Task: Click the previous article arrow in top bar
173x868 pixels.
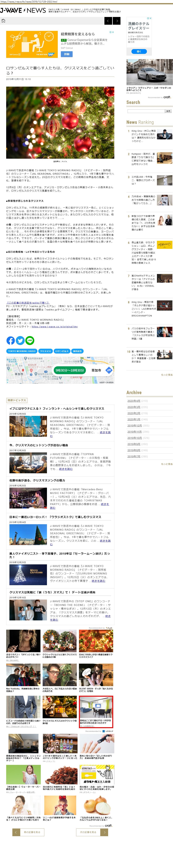Action: click(x=108, y=21)
